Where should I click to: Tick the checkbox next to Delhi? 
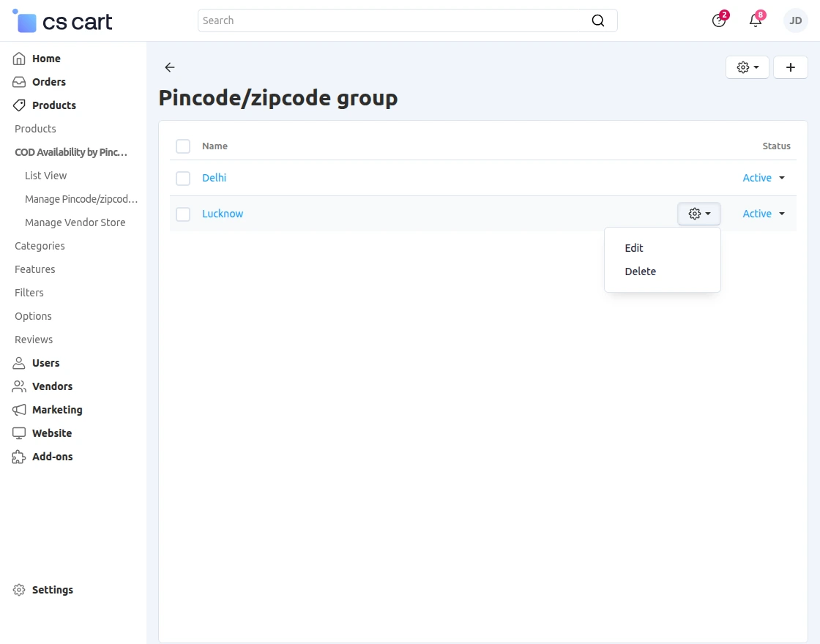tap(182, 177)
